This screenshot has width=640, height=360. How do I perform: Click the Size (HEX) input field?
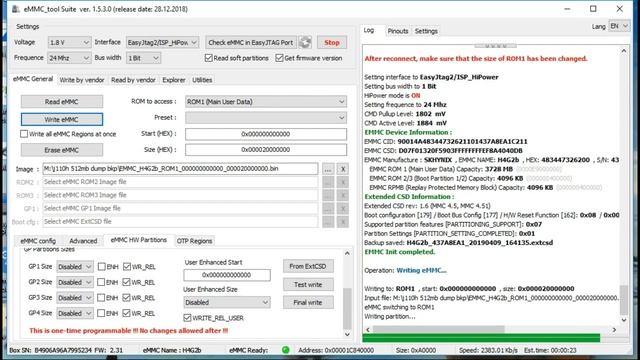(266, 150)
